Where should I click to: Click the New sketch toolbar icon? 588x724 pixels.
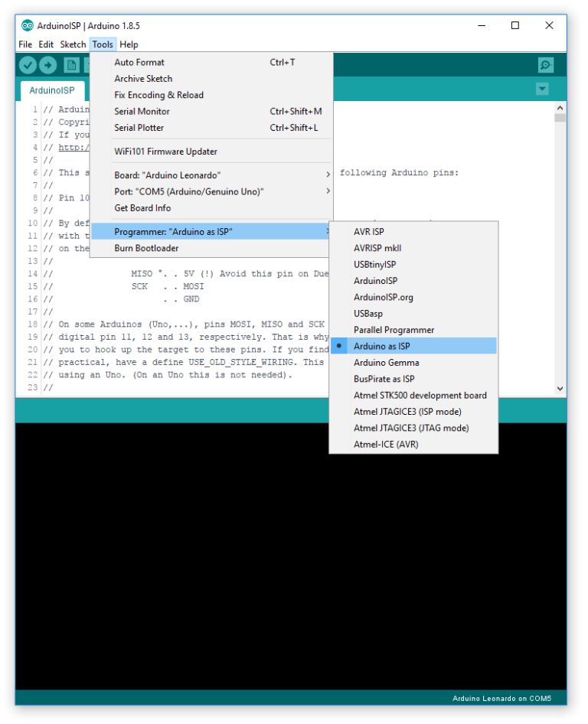(x=71, y=65)
